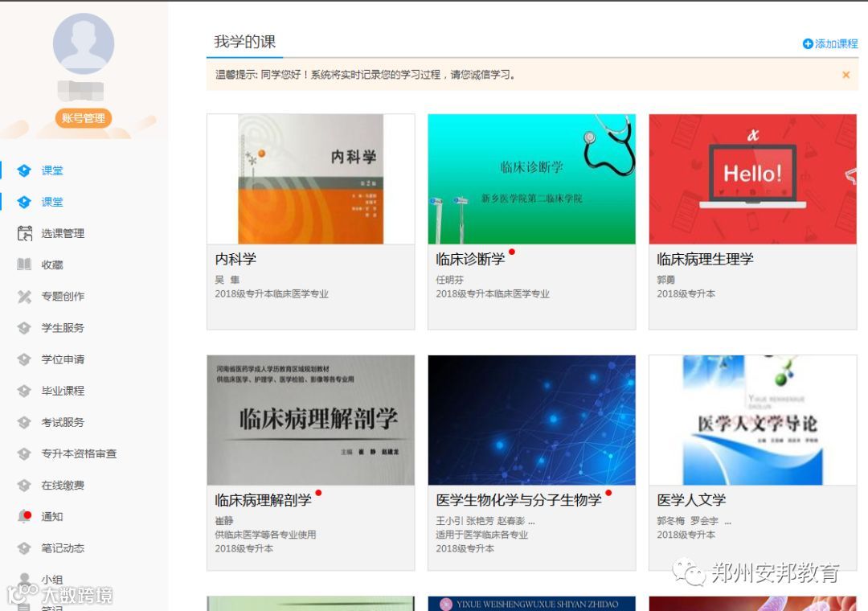The image size is (868, 611).
Task: Go to 学位申请 menu entry
Action: coord(63,359)
